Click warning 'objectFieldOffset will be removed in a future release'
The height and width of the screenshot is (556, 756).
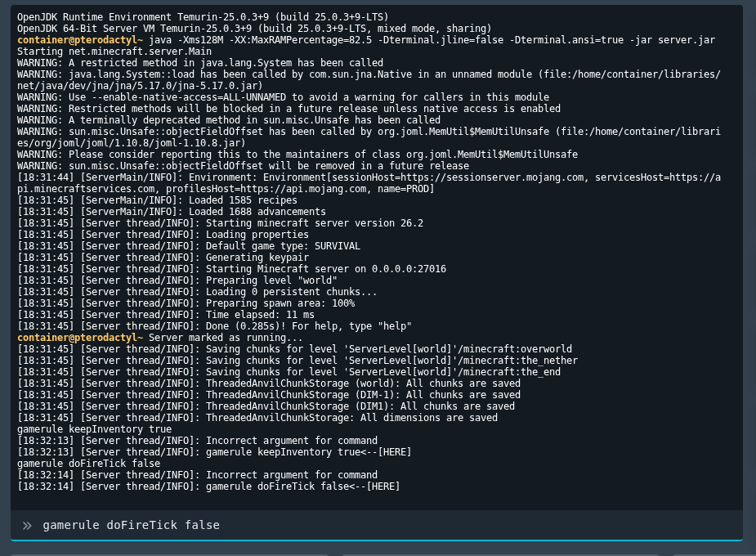[x=243, y=166]
